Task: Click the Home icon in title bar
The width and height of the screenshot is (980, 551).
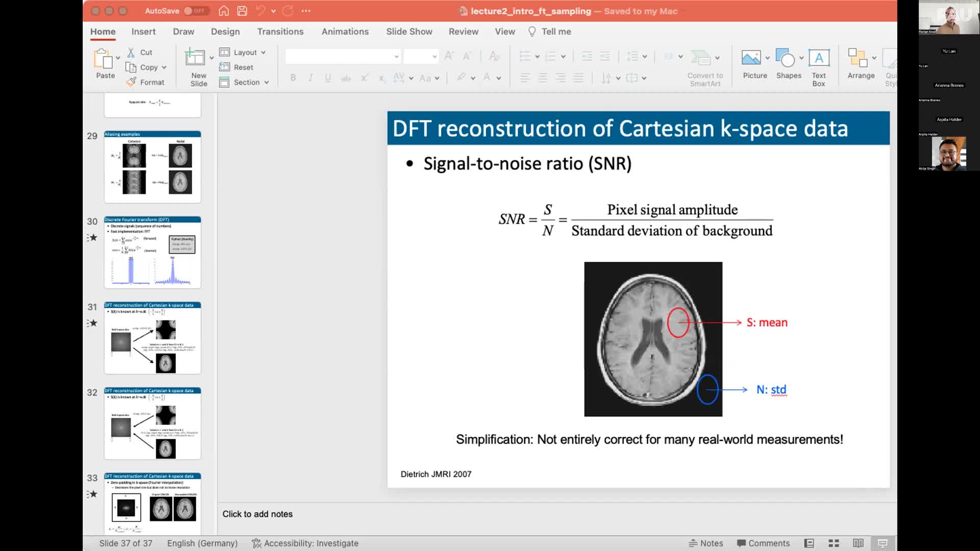Action: [x=224, y=11]
